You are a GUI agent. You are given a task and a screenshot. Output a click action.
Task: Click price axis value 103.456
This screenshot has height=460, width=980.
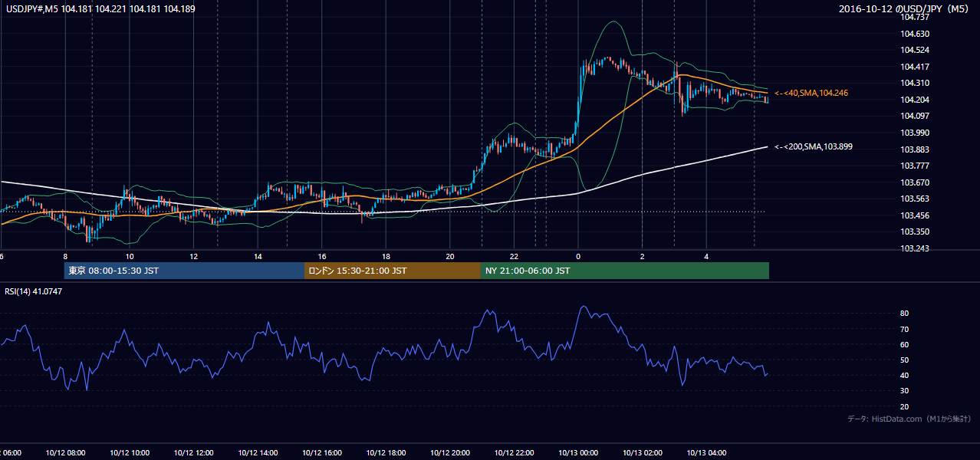pyautogui.click(x=915, y=215)
